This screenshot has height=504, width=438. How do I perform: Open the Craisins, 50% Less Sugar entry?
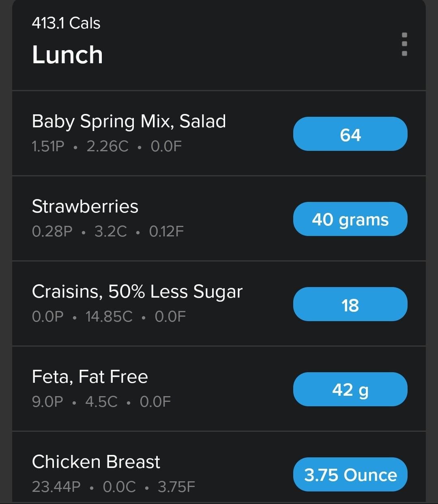tap(137, 292)
